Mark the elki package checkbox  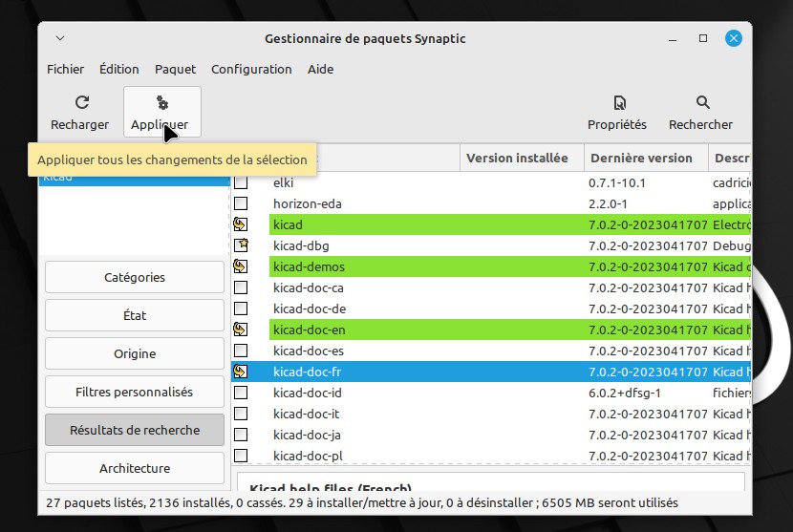pos(241,182)
